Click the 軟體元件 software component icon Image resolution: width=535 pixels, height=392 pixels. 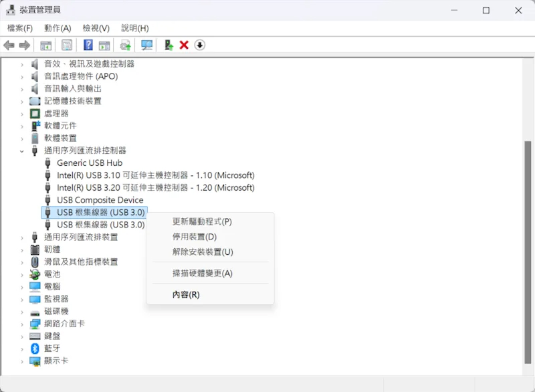(x=35, y=126)
